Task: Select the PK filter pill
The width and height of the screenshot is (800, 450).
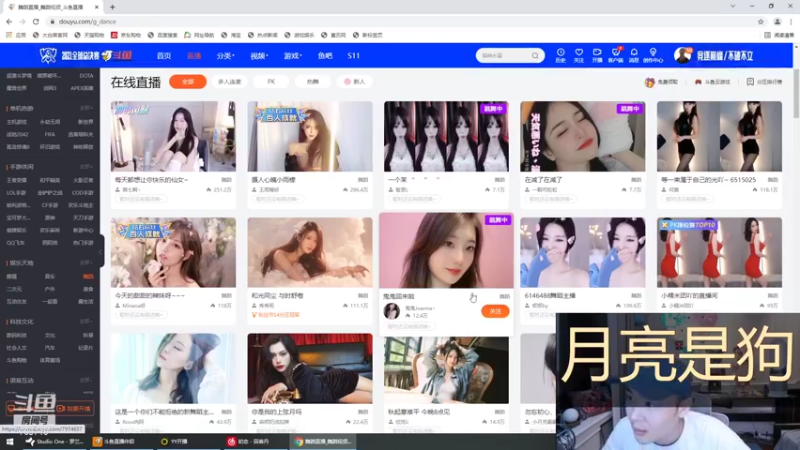Action: [271, 82]
